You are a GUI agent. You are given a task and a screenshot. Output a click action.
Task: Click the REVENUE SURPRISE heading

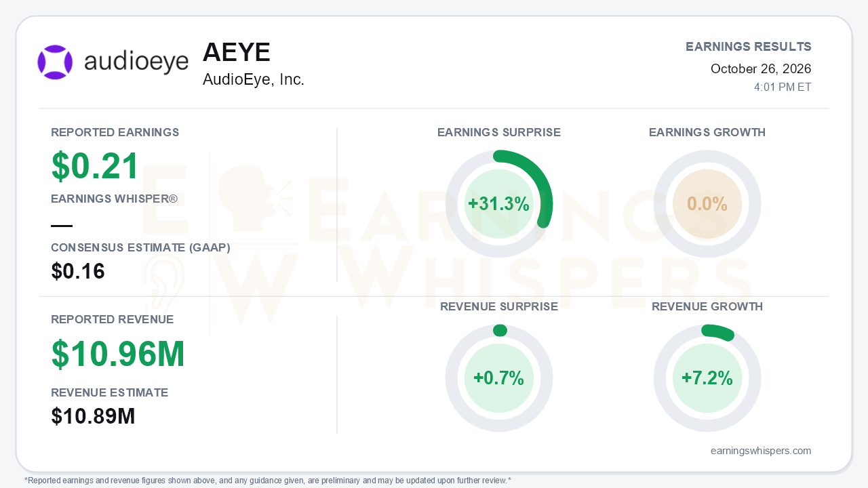499,306
